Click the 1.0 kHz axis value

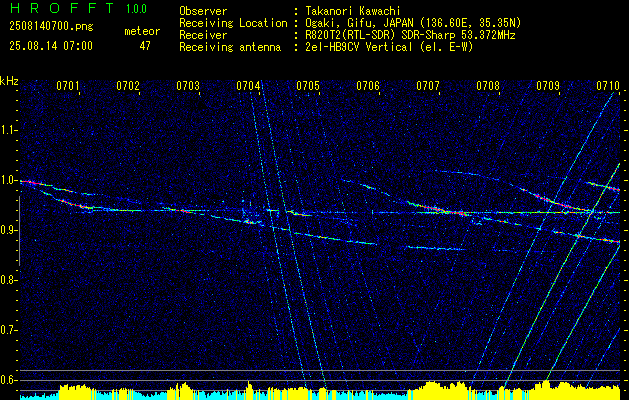click(x=7, y=180)
